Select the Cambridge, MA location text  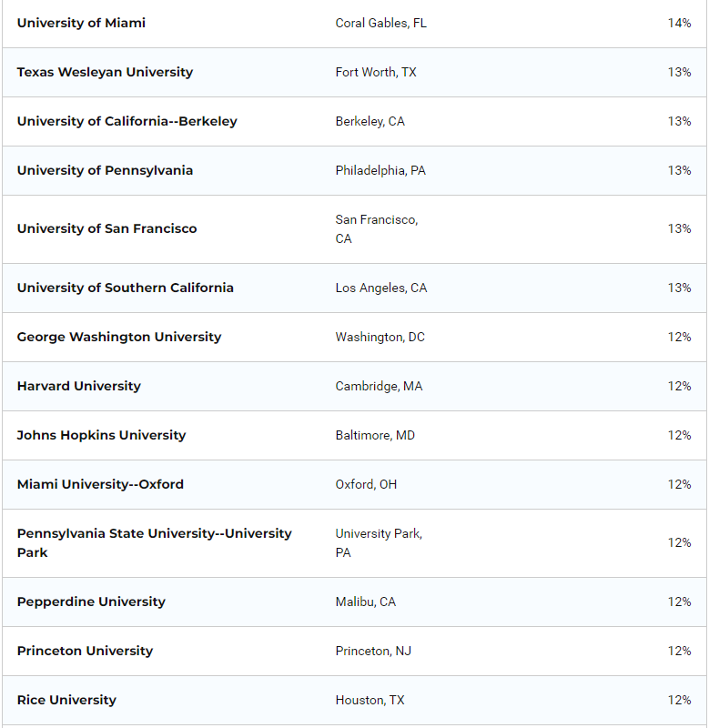pos(379,386)
